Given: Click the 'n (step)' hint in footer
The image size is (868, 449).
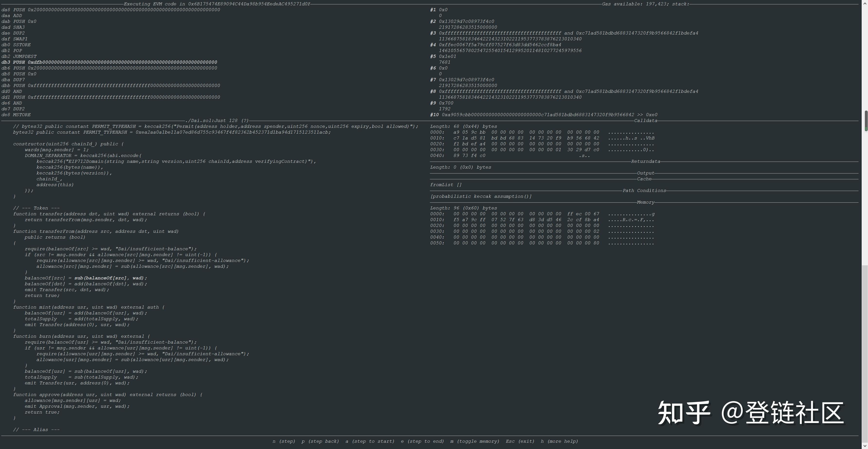Looking at the screenshot, I should point(284,441).
